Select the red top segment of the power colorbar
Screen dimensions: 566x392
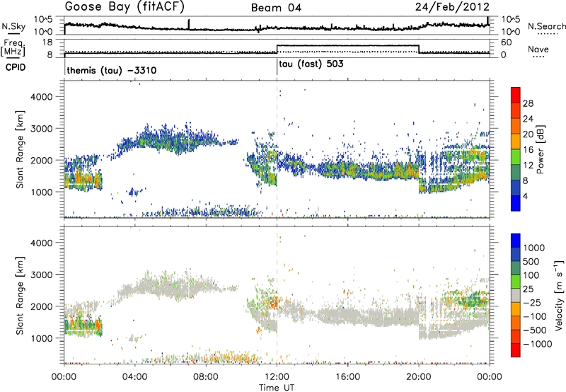[x=516, y=95]
